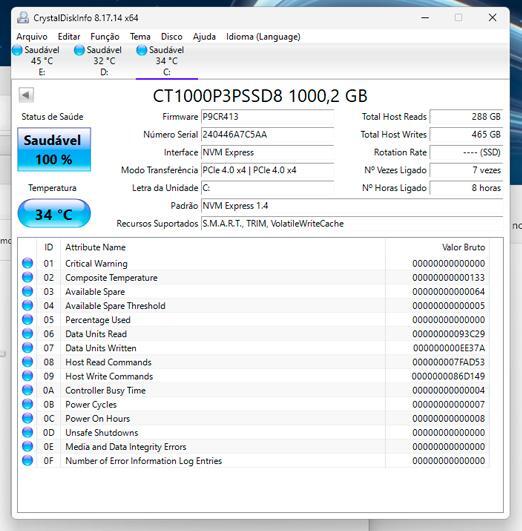This screenshot has height=531, width=522.
Task: Click the Número Serial field
Action: pos(268,135)
